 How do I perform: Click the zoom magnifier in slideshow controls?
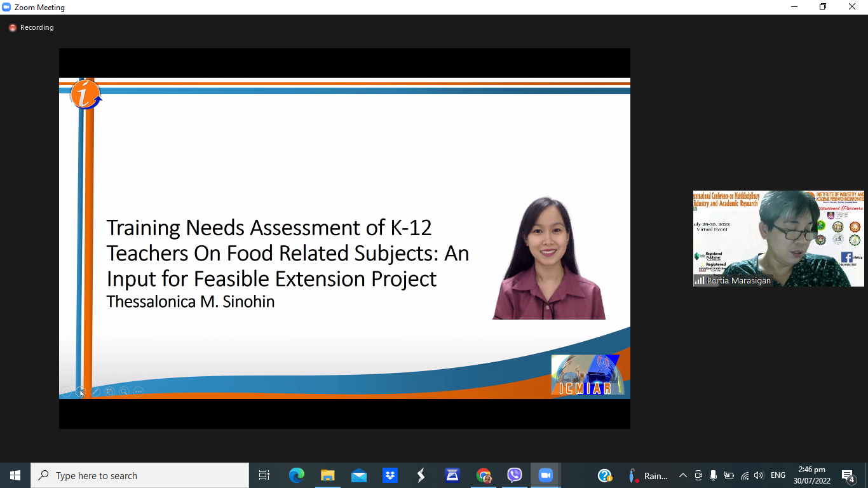tap(124, 392)
